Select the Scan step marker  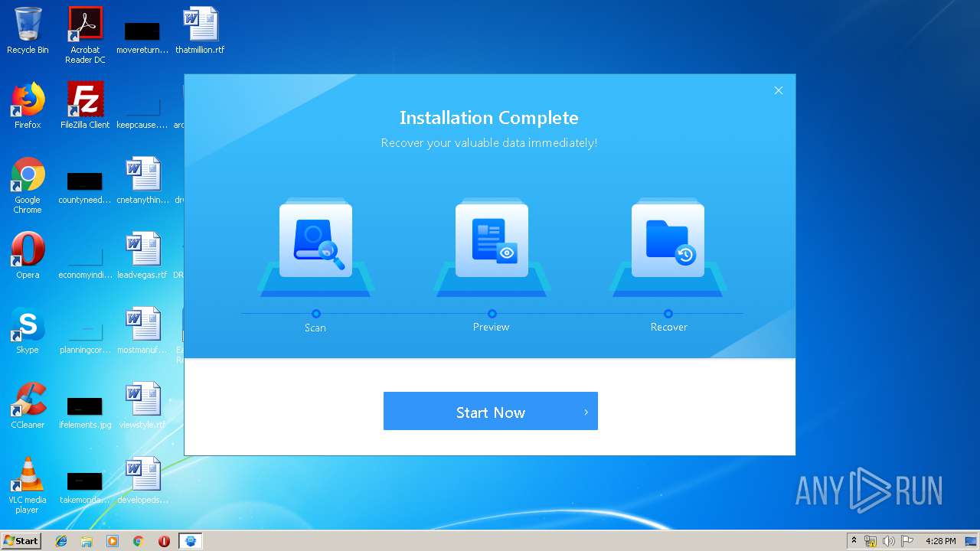point(315,314)
